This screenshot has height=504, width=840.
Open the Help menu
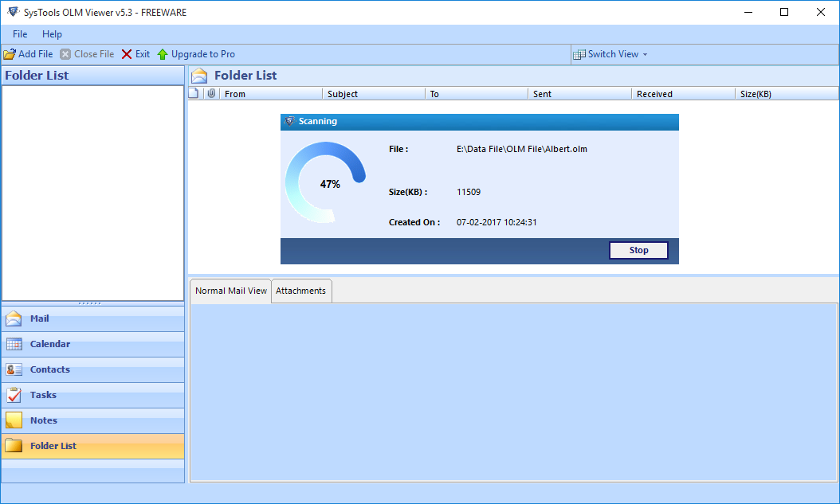pos(52,34)
